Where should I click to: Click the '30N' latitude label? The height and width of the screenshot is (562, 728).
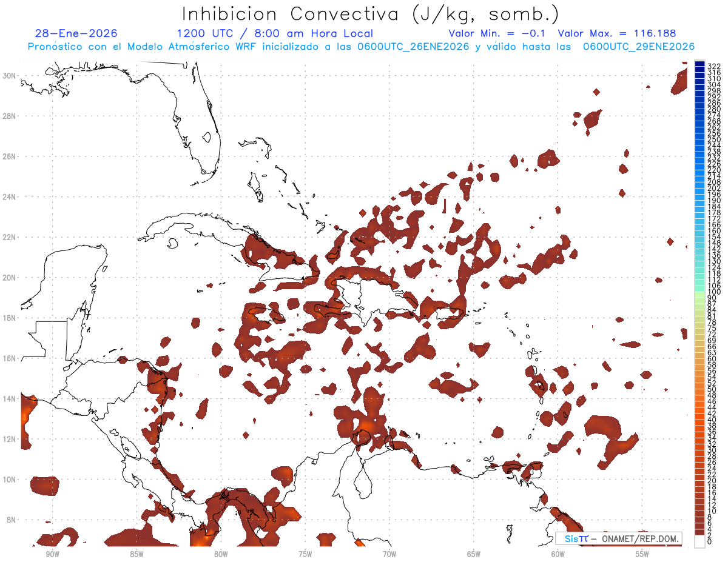9,75
